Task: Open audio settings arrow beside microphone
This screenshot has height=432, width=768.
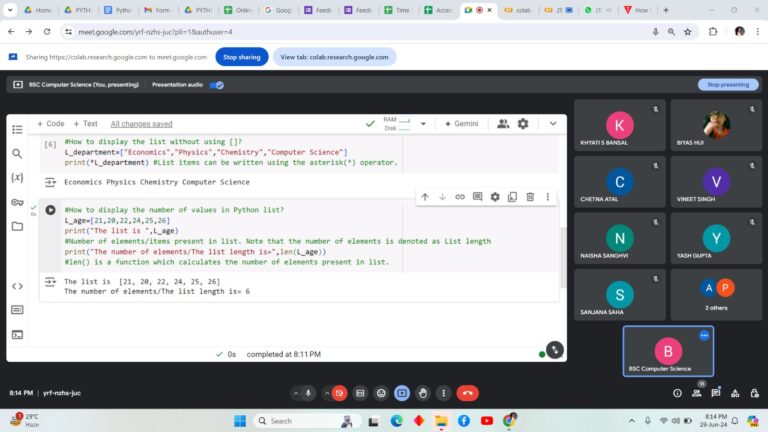Action: (x=296, y=393)
